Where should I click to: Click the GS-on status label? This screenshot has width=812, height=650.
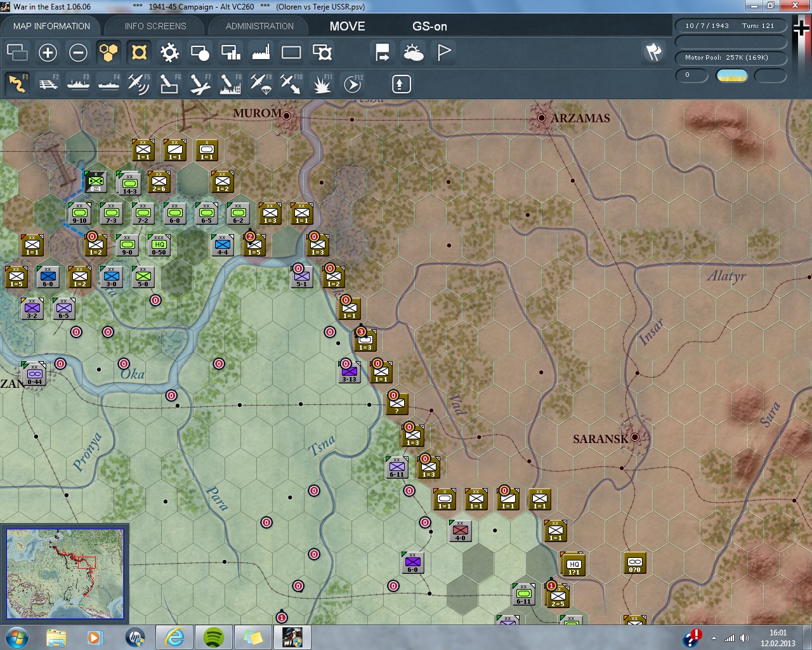point(429,26)
